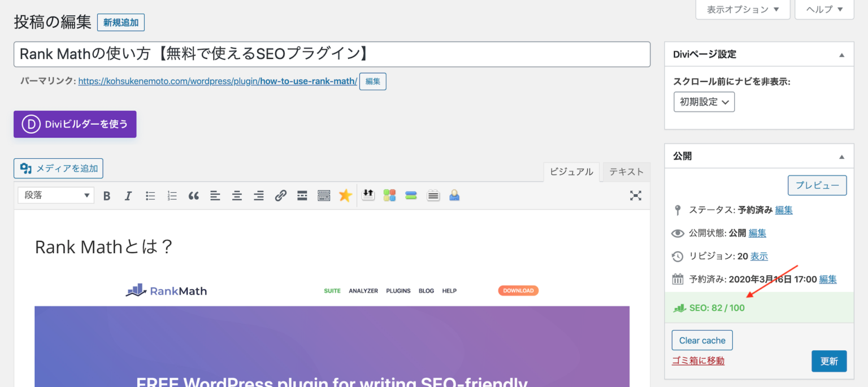Switch to the テキスト editing tab

click(626, 172)
